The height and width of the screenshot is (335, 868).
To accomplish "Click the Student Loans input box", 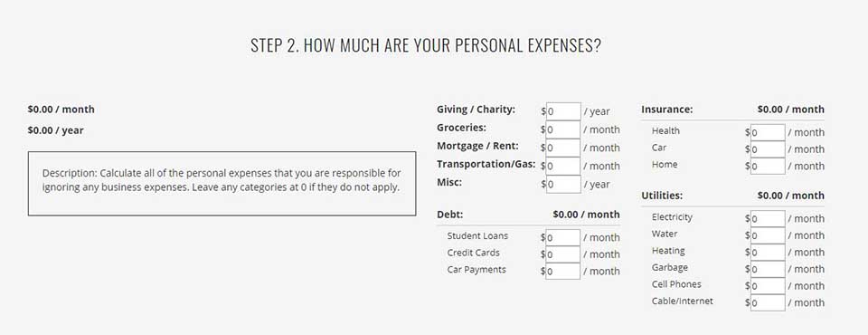I will pyautogui.click(x=563, y=237).
